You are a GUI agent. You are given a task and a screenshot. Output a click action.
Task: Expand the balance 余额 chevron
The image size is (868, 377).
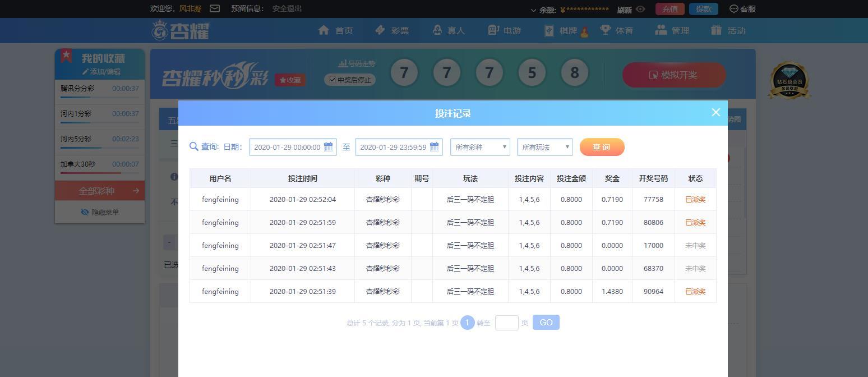point(533,10)
